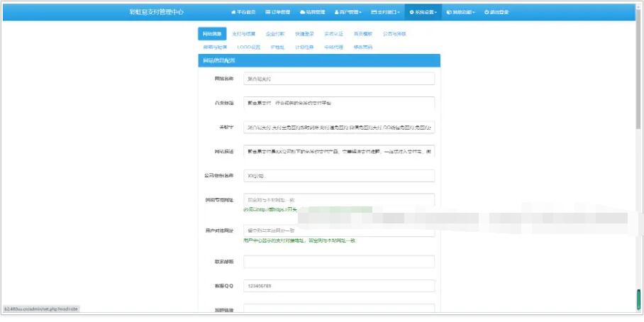The image size is (644, 322).
Task: Open the 修改密码 tab
Action: pos(362,48)
